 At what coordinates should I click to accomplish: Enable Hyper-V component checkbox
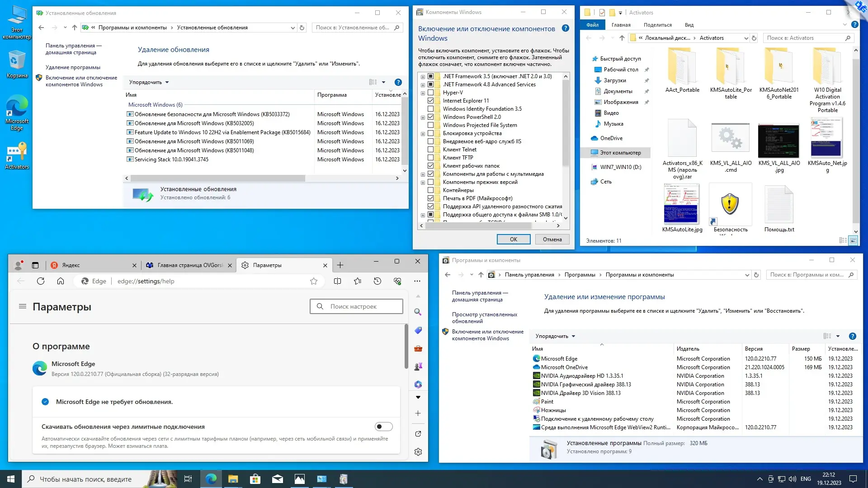click(431, 93)
